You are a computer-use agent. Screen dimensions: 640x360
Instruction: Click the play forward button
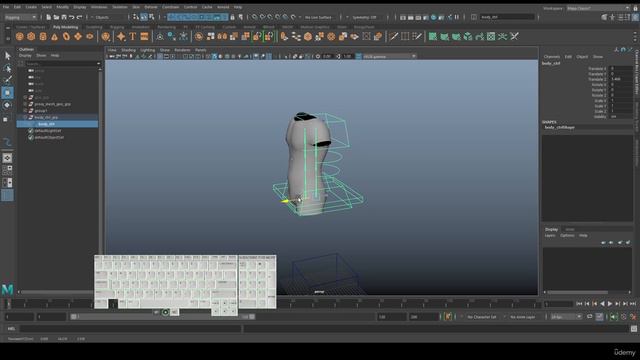(610, 304)
